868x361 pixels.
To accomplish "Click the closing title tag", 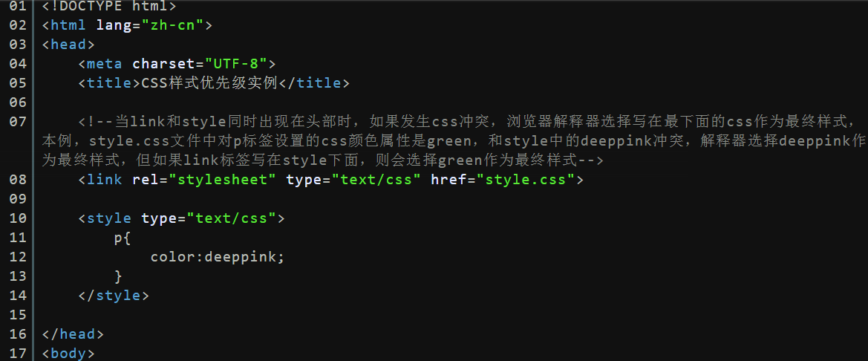I will point(314,82).
